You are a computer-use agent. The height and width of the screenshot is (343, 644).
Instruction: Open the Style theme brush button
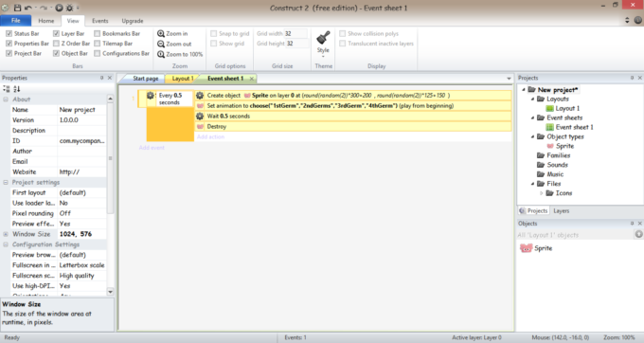coord(323,43)
